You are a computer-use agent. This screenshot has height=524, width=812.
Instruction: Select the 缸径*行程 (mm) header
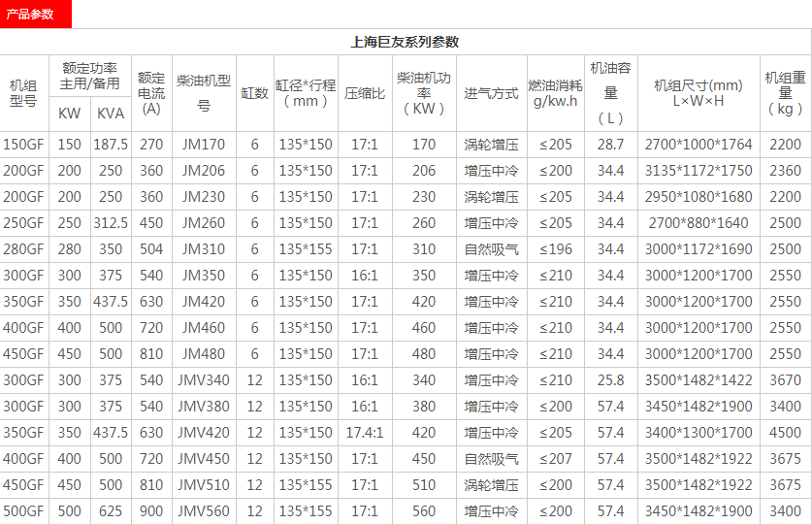(x=306, y=93)
